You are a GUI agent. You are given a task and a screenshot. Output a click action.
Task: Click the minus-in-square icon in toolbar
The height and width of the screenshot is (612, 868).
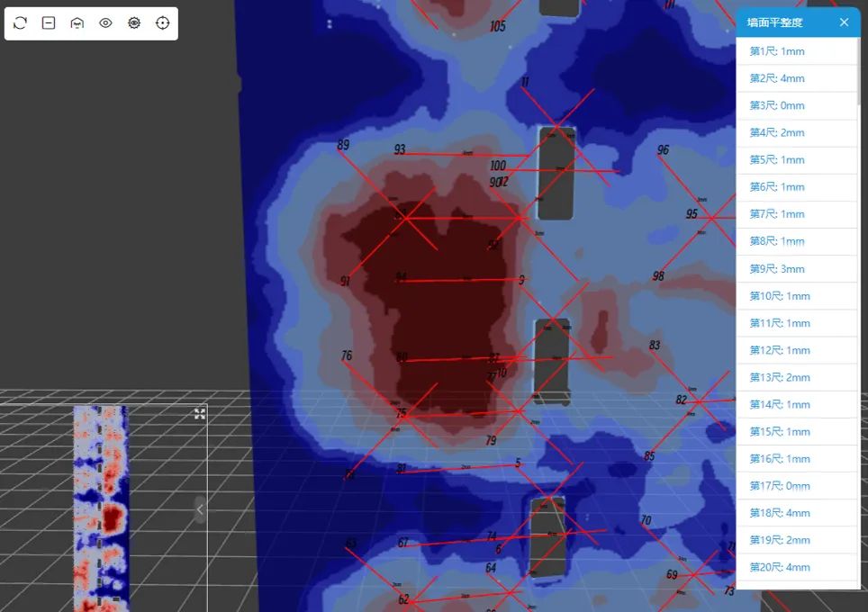[49, 23]
